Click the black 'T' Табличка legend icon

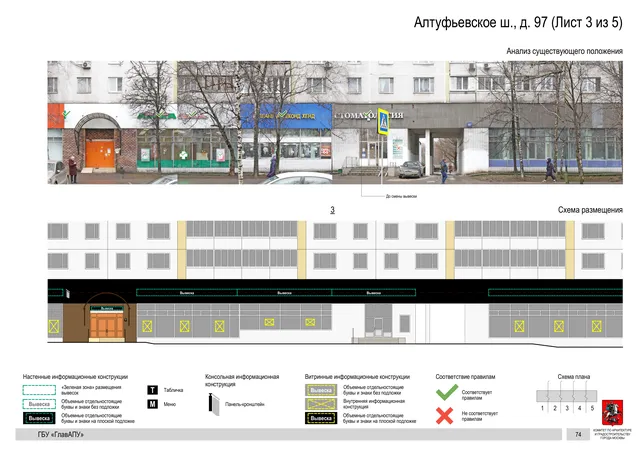pyautogui.click(x=152, y=390)
